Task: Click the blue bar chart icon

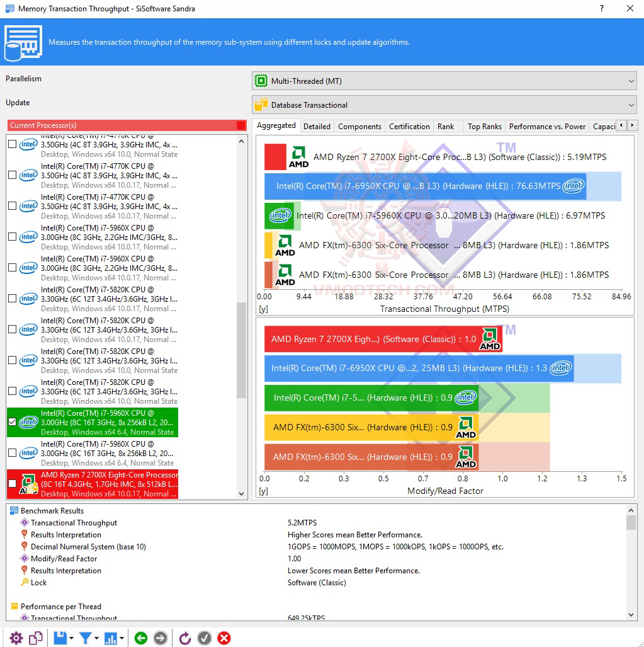Action: pos(111,638)
